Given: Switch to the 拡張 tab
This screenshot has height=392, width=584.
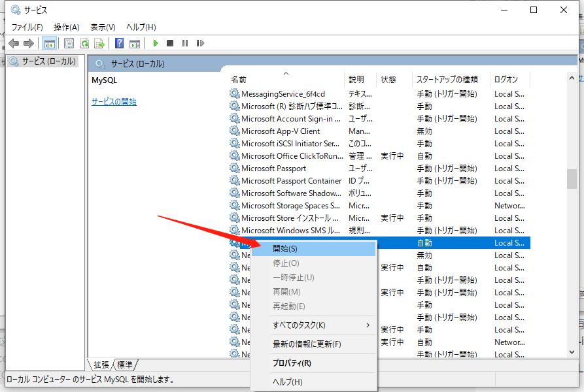Looking at the screenshot, I should pos(101,365).
